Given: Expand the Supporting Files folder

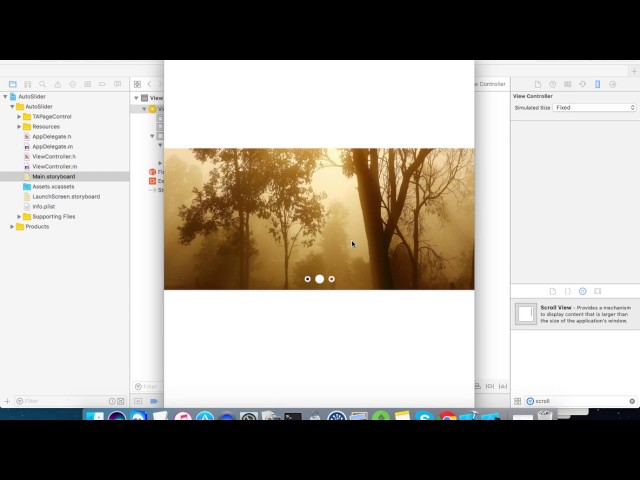Looking at the screenshot, I should [19, 216].
